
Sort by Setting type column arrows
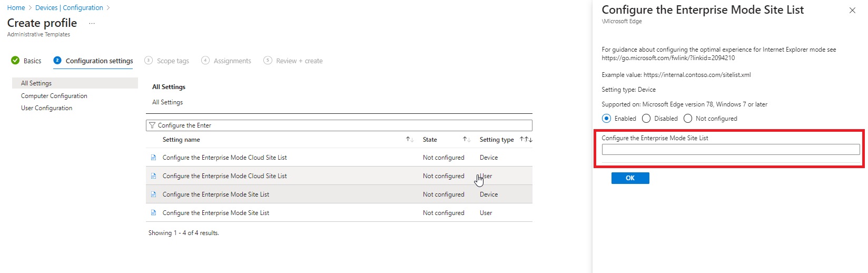pos(526,140)
